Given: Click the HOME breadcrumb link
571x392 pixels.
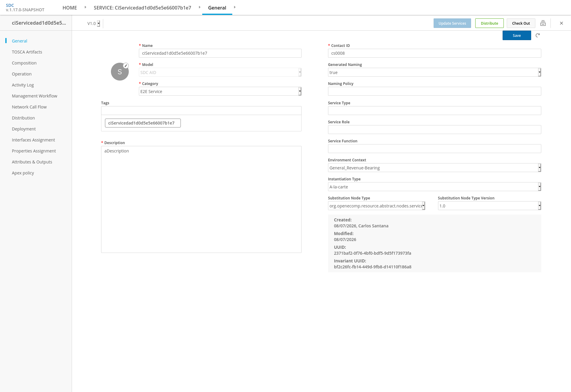Looking at the screenshot, I should [70, 8].
